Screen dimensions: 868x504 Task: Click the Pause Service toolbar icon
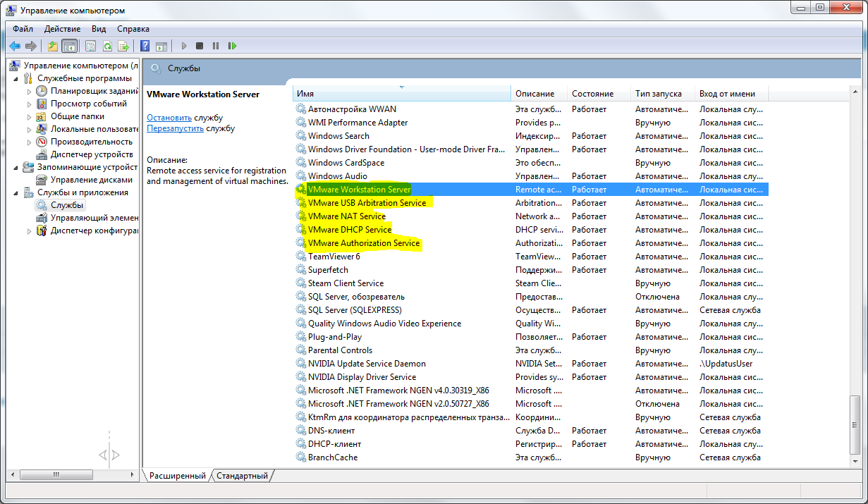coord(216,46)
